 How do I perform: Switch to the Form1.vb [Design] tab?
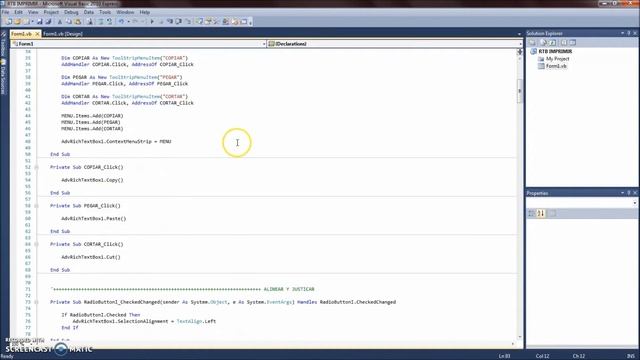pos(63,34)
